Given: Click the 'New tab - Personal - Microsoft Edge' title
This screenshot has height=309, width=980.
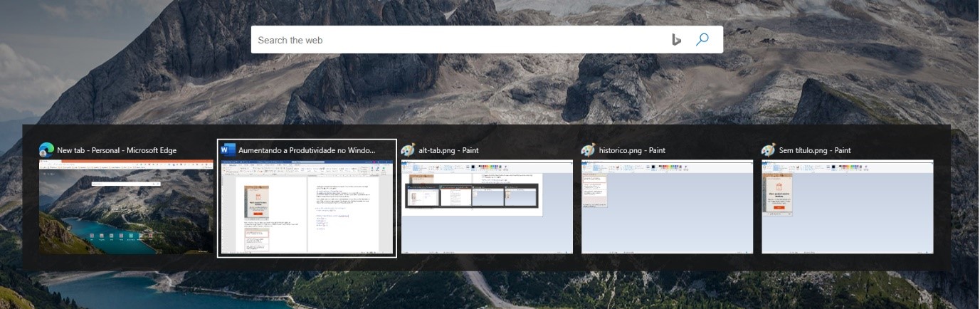Looking at the screenshot, I should click(x=117, y=150).
